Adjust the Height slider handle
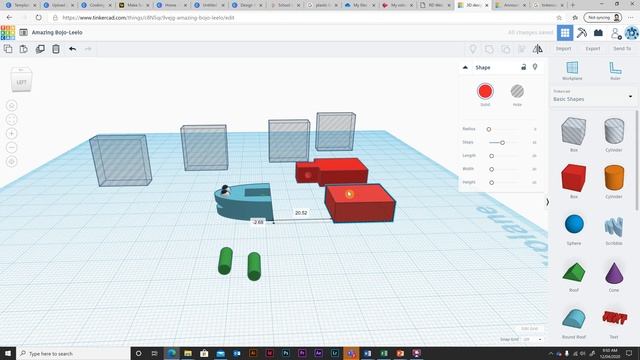Screen dimensions: 640x360 click(x=491, y=182)
